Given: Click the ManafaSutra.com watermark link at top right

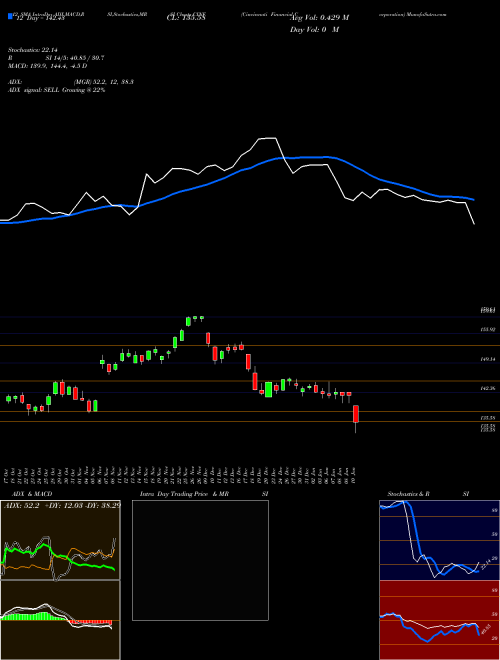Looking at the screenshot, I should click(x=427, y=14).
